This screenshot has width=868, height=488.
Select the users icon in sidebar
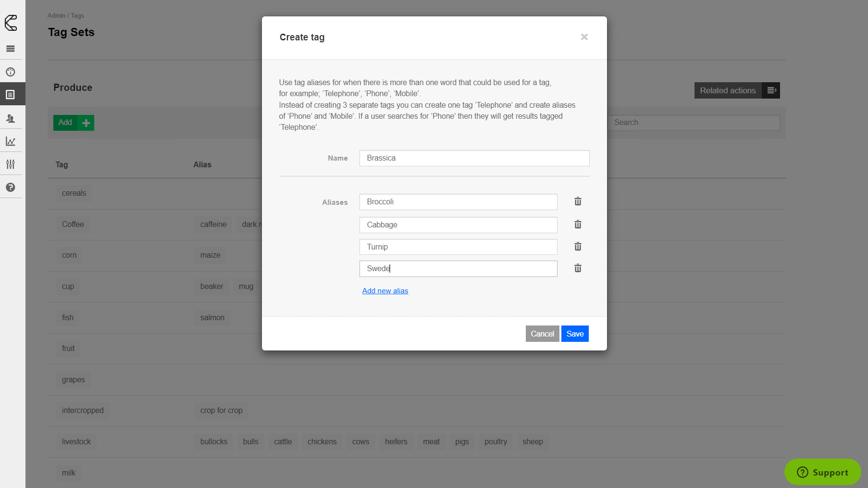tap(11, 118)
